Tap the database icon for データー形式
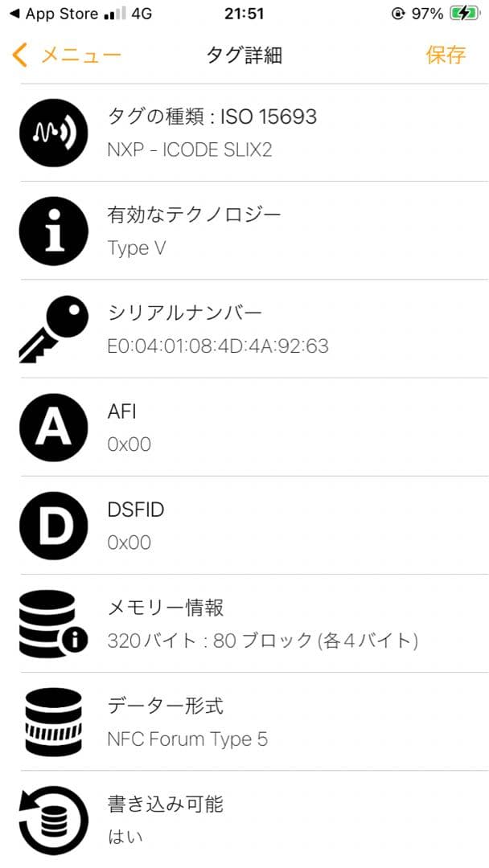Screen dimensions: 489x868 [x=53, y=721]
